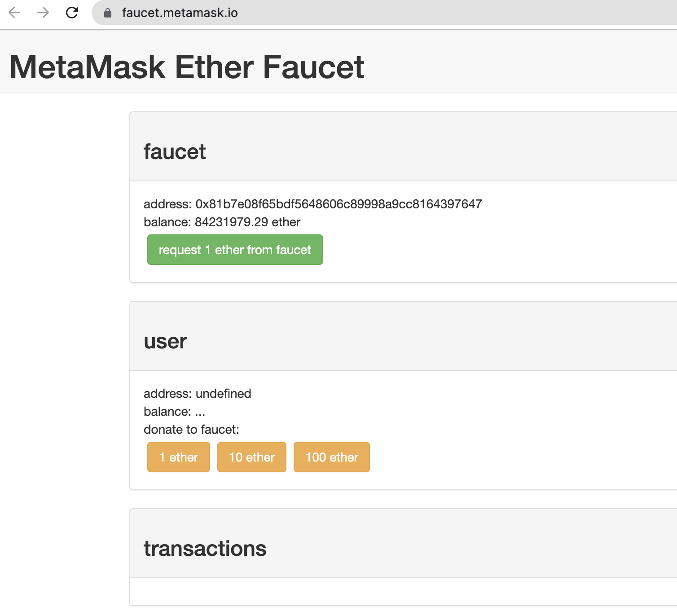Image resolution: width=677 pixels, height=616 pixels.
Task: Select the faucet.metamask.io URL text
Action: coord(180,13)
